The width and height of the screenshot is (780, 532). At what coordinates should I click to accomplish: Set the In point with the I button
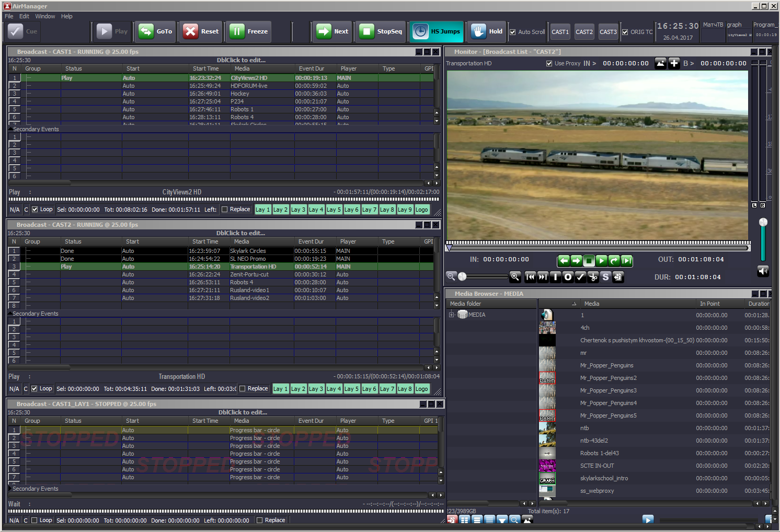click(556, 277)
